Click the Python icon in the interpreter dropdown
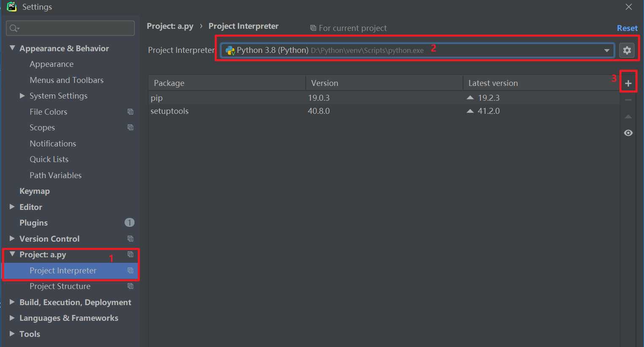The width and height of the screenshot is (644, 347). pos(230,50)
